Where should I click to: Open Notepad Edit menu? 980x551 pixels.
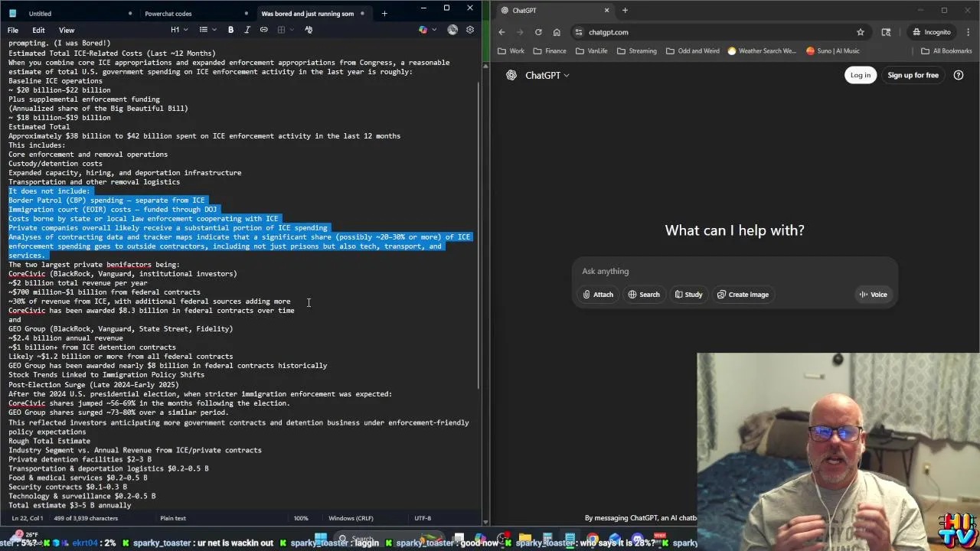tap(38, 30)
